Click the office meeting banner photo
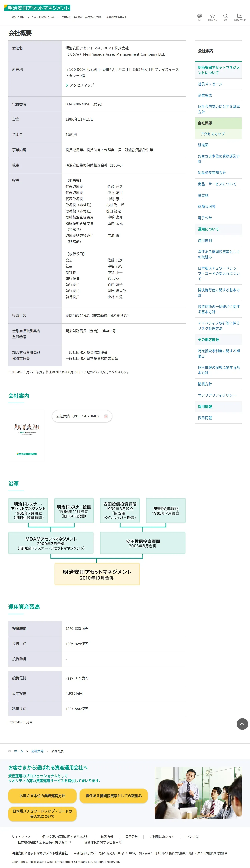The height and width of the screenshot is (868, 250). [x=198, y=793]
